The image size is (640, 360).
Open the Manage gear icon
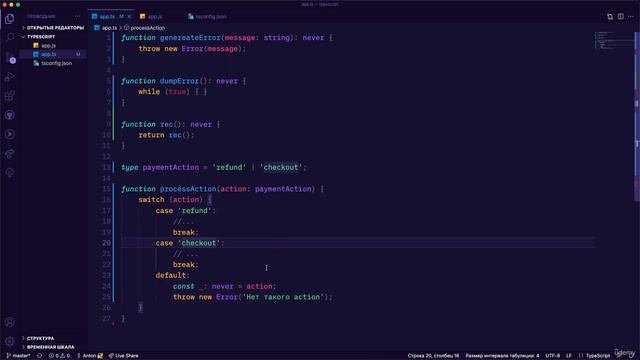pyautogui.click(x=9, y=341)
